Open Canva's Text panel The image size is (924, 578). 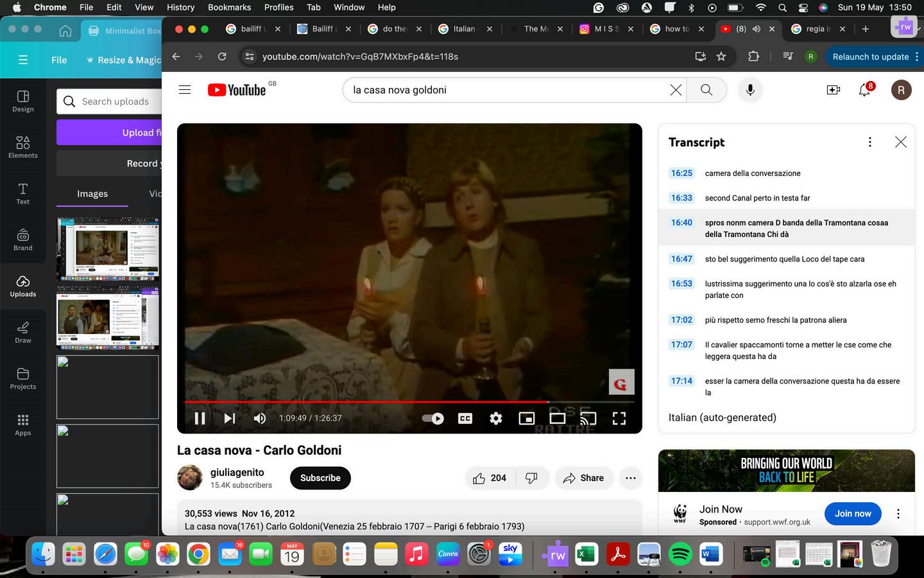coord(23,193)
